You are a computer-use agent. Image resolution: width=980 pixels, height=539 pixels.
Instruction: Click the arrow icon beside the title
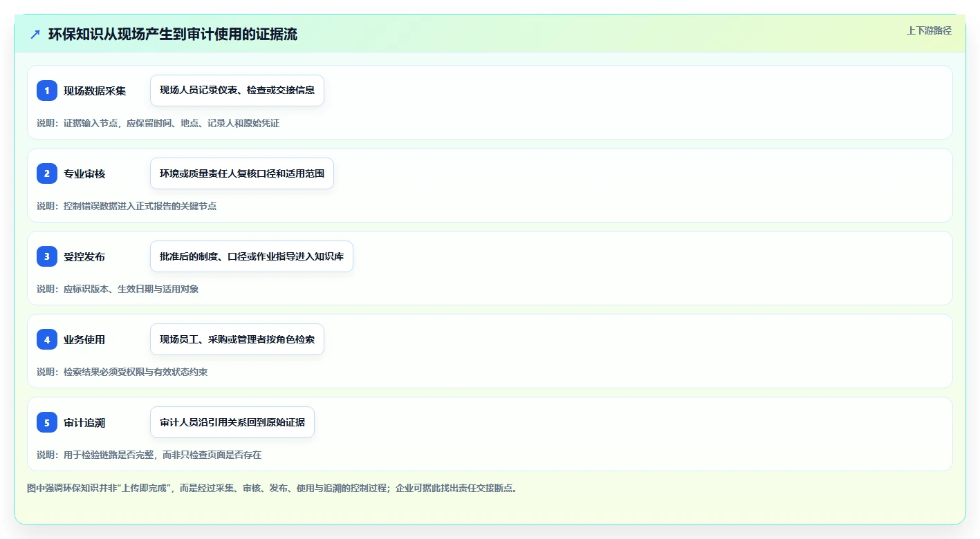35,35
